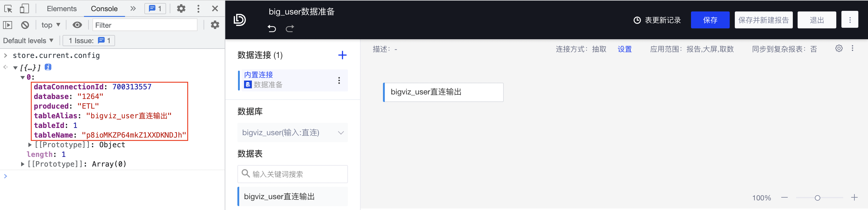The height and width of the screenshot is (210, 868).
Task: Click the blue 保存 button
Action: 710,20
